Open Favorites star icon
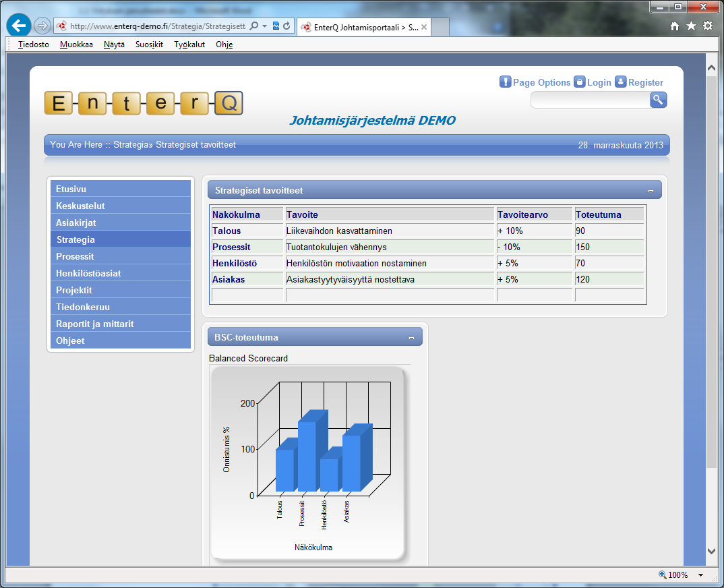This screenshot has height=588, width=724. 691,26
